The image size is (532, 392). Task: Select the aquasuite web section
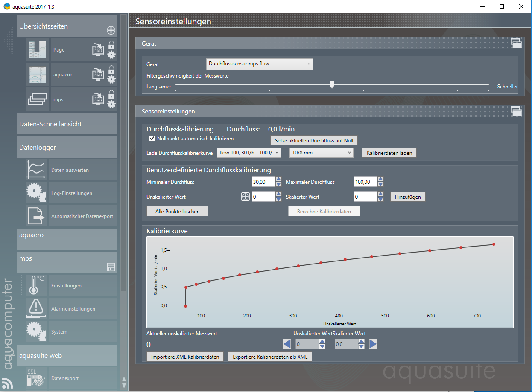(x=67, y=356)
